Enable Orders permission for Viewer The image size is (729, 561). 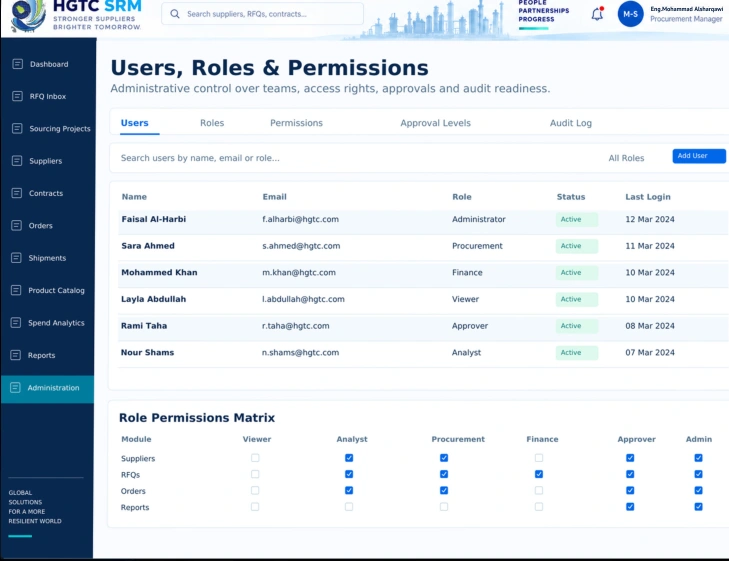tap(255, 490)
